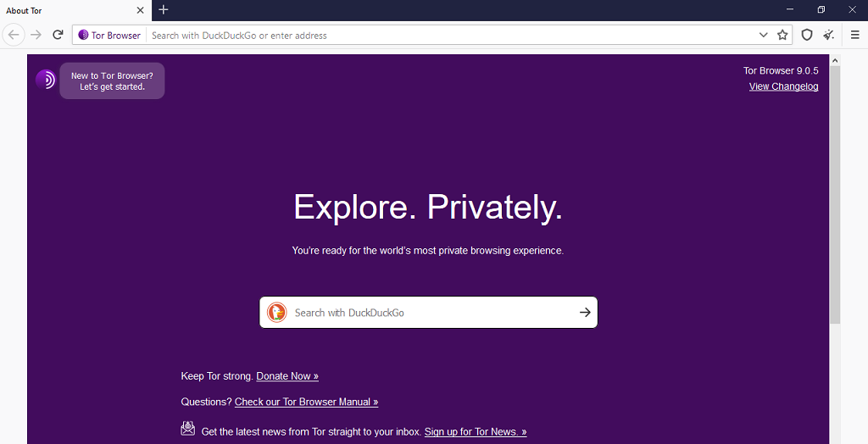Viewport: 868px width, 444px height.
Task: Click the Tor onion logo on the page
Action: [x=46, y=80]
